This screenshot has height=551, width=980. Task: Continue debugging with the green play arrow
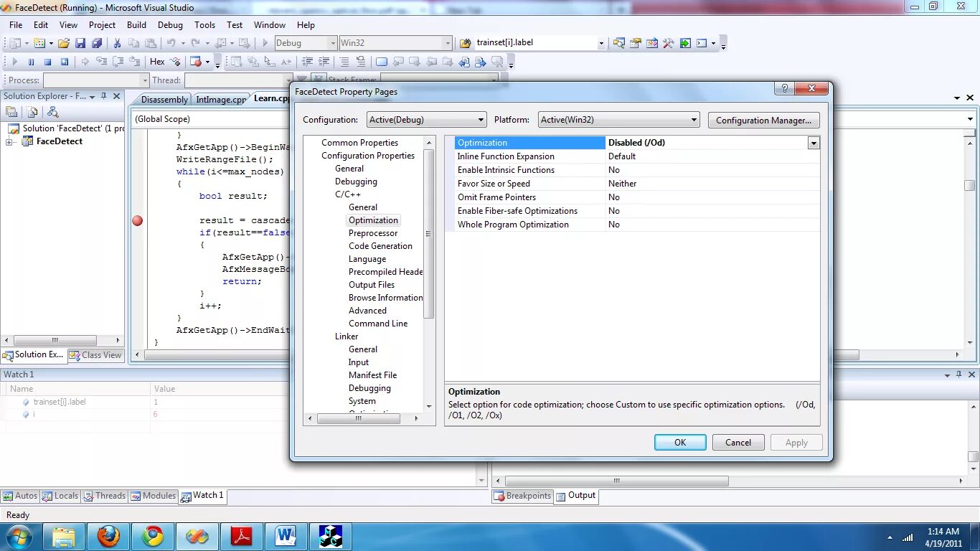[14, 62]
